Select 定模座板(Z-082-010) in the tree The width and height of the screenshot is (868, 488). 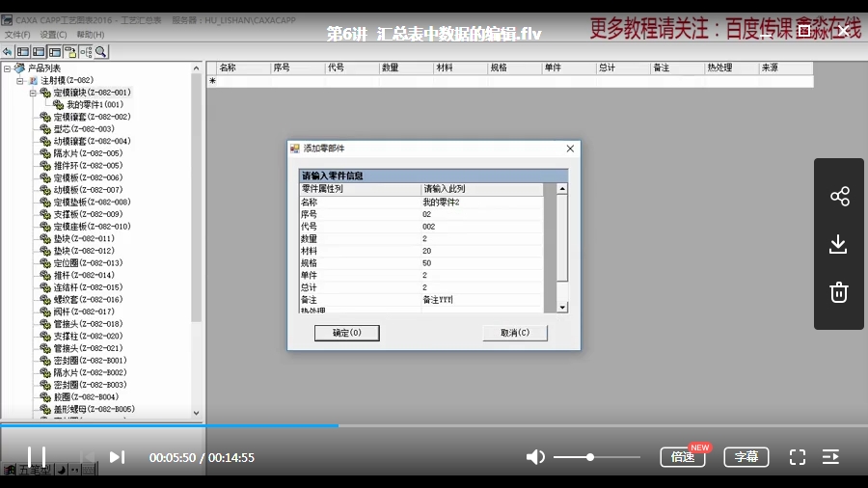coord(92,227)
